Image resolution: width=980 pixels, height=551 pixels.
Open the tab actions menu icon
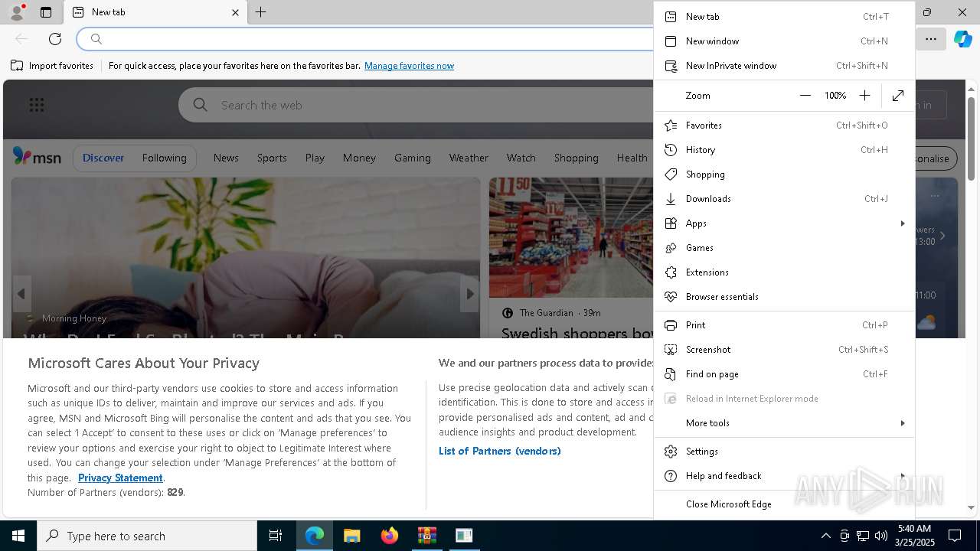pos(46,12)
